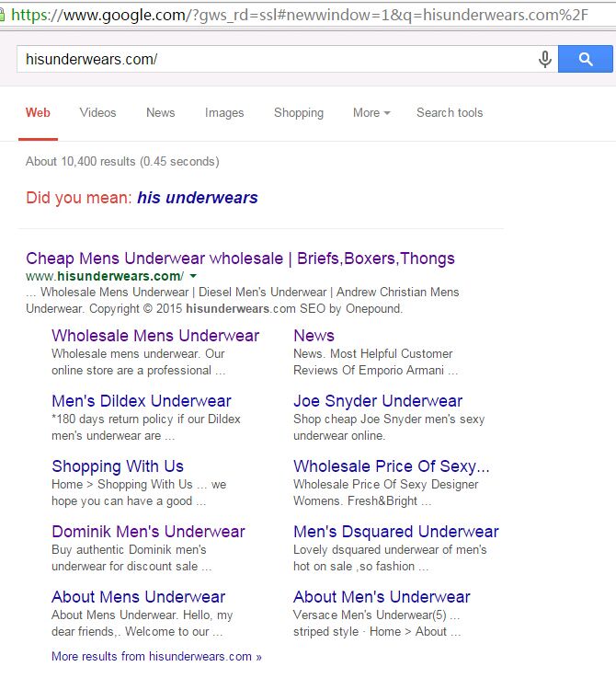Switch to the News search tab
The width and height of the screenshot is (616, 678).
[160, 113]
